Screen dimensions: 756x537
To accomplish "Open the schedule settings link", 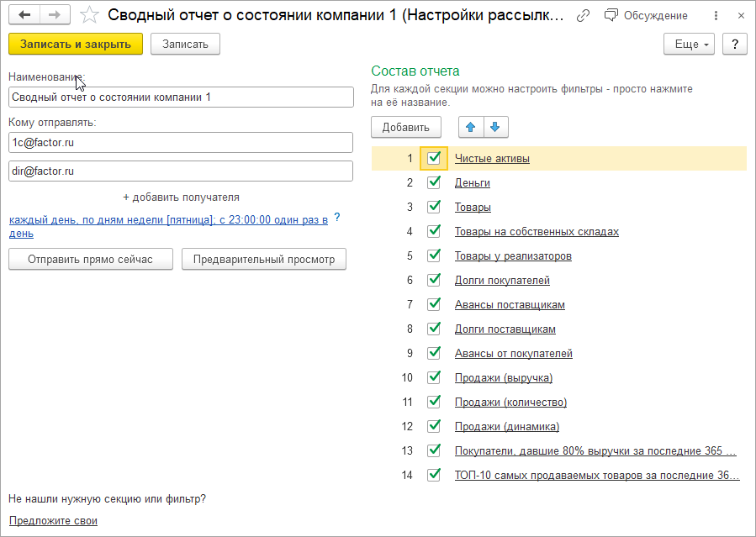I will coord(168,220).
